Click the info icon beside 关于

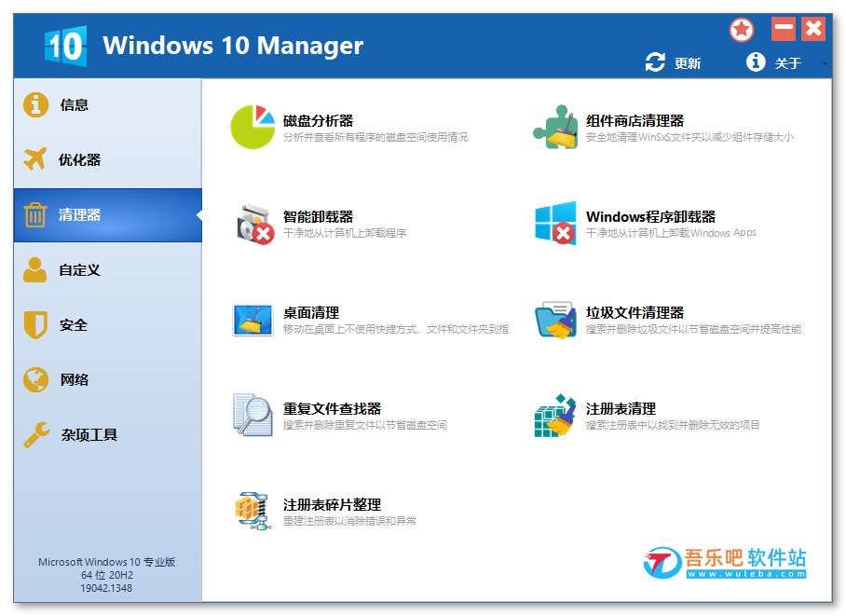756,62
